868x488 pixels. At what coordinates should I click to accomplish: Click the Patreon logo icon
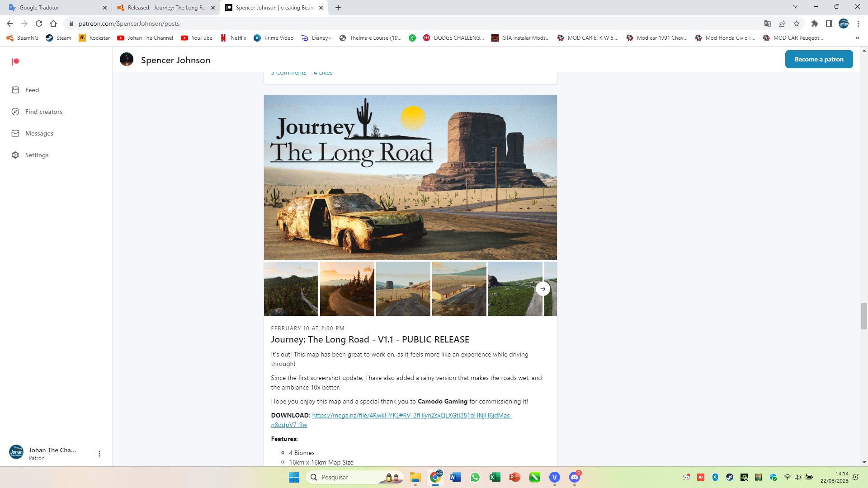pos(15,61)
